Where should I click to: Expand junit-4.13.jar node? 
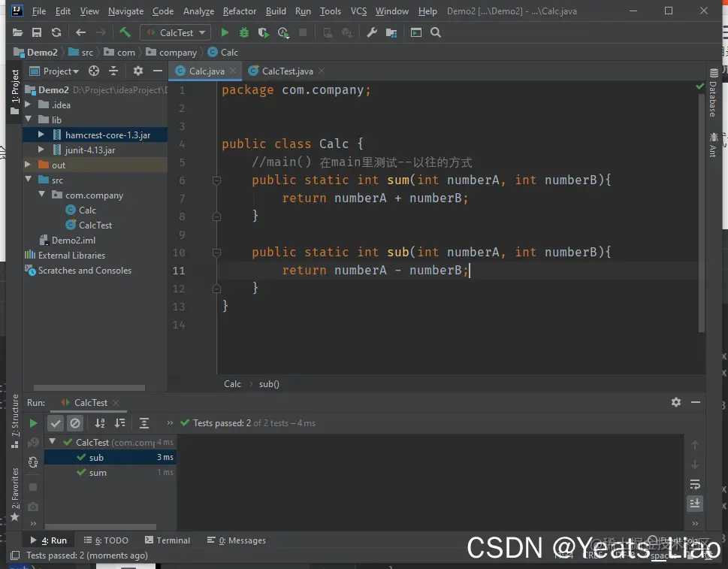(x=41, y=150)
